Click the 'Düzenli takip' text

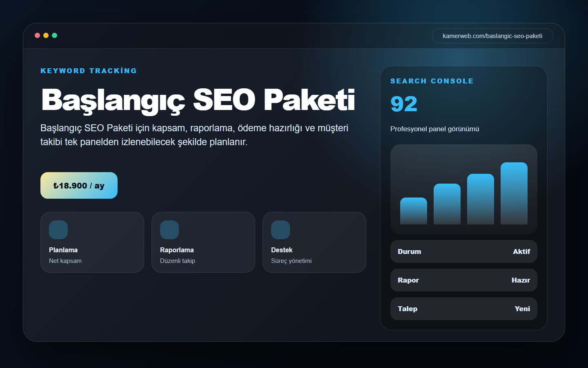pyautogui.click(x=178, y=261)
